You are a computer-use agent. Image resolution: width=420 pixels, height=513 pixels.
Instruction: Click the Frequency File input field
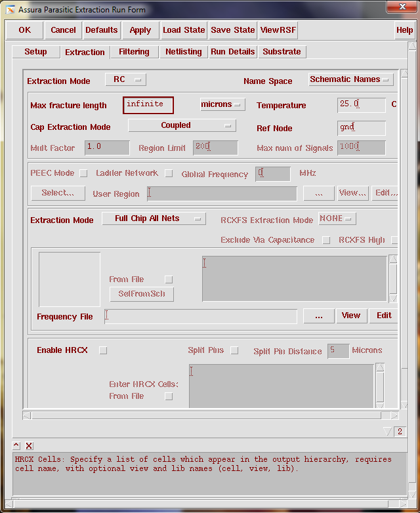201,316
